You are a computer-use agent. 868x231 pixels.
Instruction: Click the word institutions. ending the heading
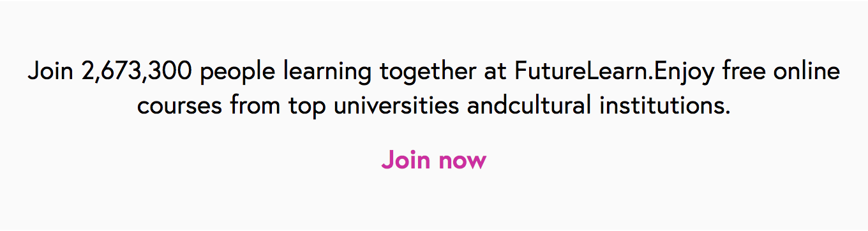[665, 105]
